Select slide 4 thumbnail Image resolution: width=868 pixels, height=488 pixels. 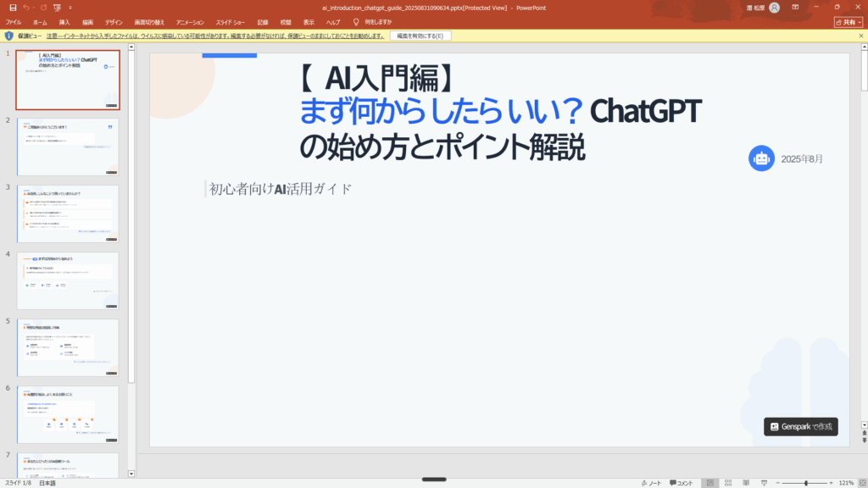68,280
